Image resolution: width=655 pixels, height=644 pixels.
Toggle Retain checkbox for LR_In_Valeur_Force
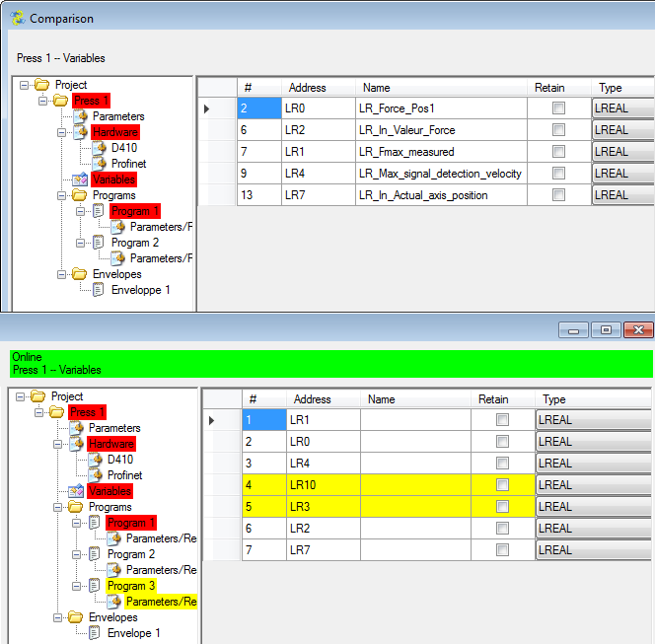pyautogui.click(x=558, y=130)
